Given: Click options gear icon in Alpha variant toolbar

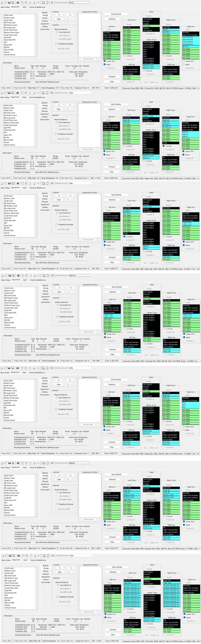Looking at the screenshot, I should 52,93.
